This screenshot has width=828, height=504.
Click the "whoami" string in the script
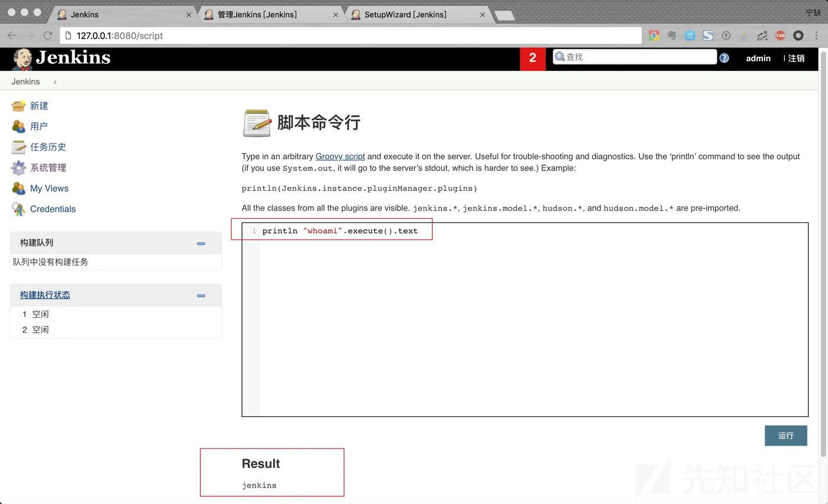(x=323, y=231)
